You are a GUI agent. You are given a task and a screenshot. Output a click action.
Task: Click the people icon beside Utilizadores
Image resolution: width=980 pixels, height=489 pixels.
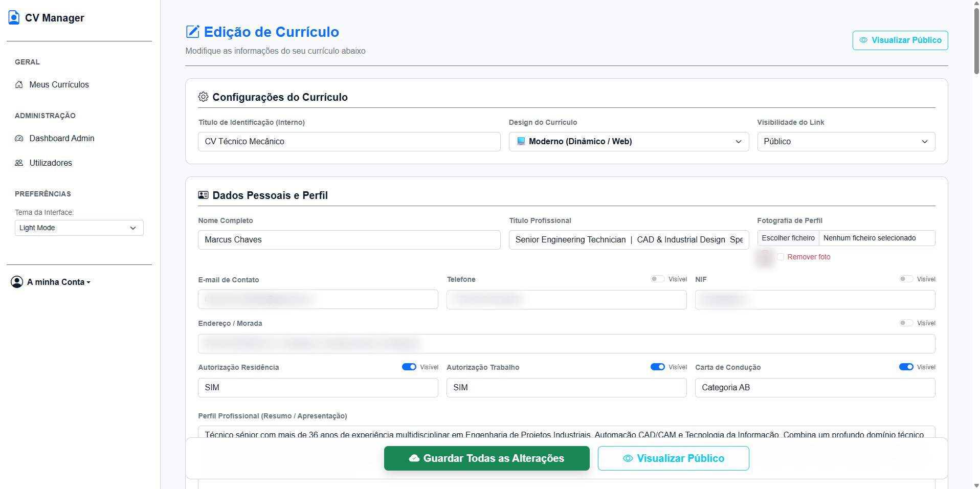(x=19, y=163)
